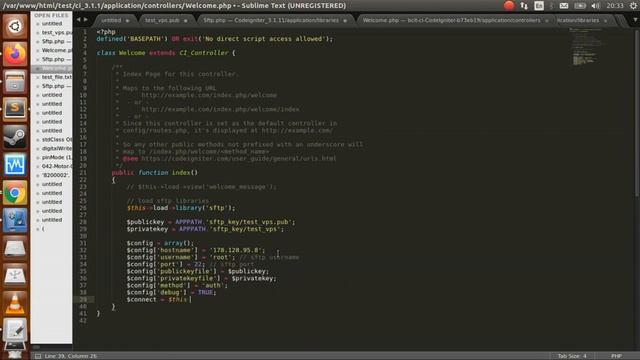Click the $this->load->library('sftp') line
This screenshot has height=360, width=640.
point(181,208)
